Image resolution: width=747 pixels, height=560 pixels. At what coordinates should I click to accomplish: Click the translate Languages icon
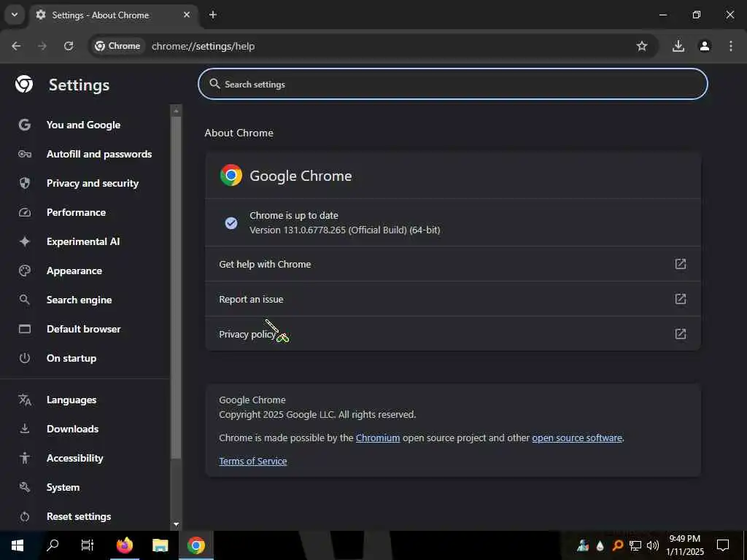click(25, 400)
